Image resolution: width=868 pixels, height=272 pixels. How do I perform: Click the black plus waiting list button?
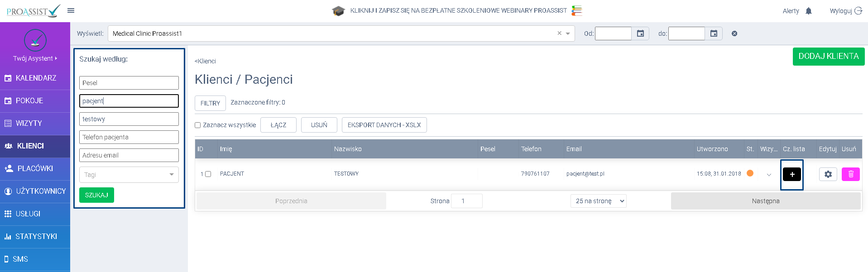(792, 174)
